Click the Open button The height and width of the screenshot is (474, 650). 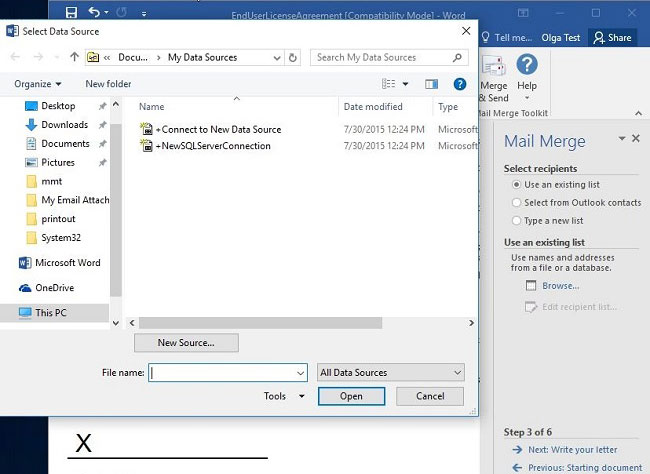(351, 396)
